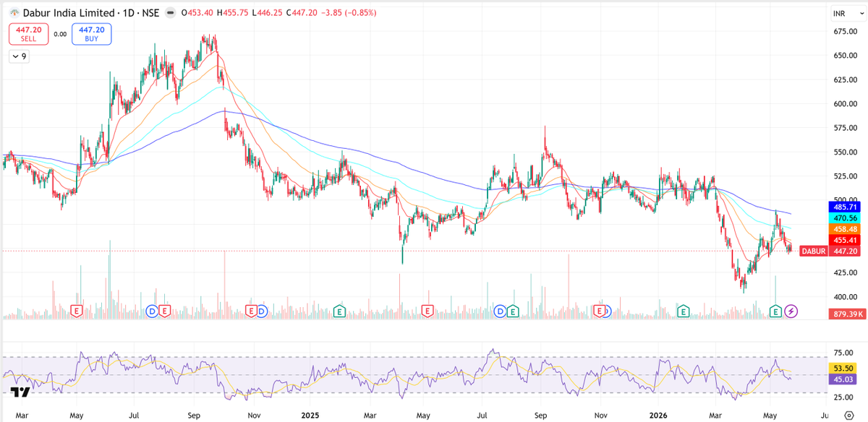868x422 pixels.
Task: Click the blue dividend marker near November 2024
Action: pyautogui.click(x=261, y=311)
